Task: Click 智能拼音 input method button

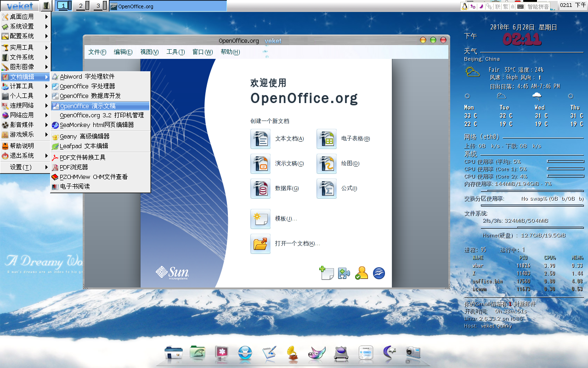Action: point(538,6)
